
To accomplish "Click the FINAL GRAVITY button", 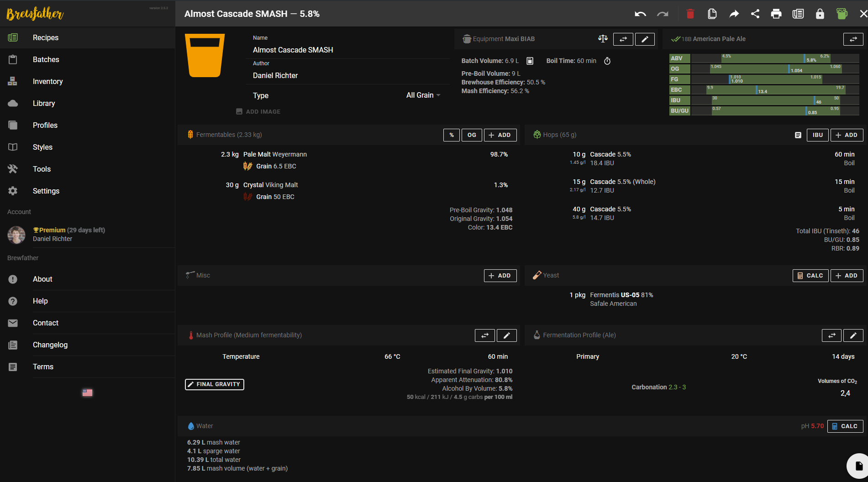I will 214,384.
